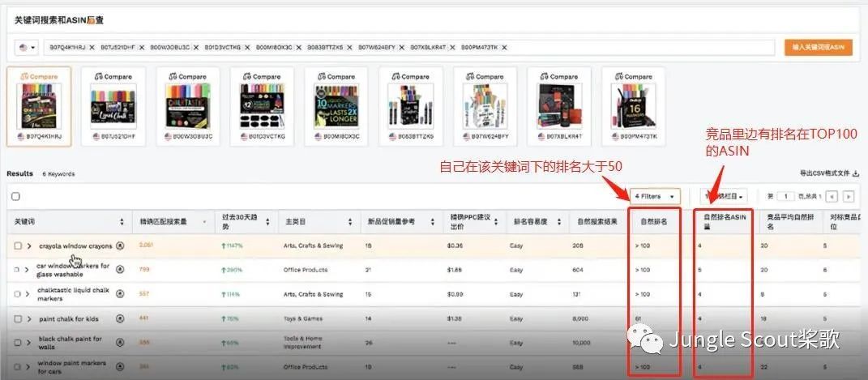Check the window paint markers for cars row
The width and height of the screenshot is (868, 380).
[18, 367]
